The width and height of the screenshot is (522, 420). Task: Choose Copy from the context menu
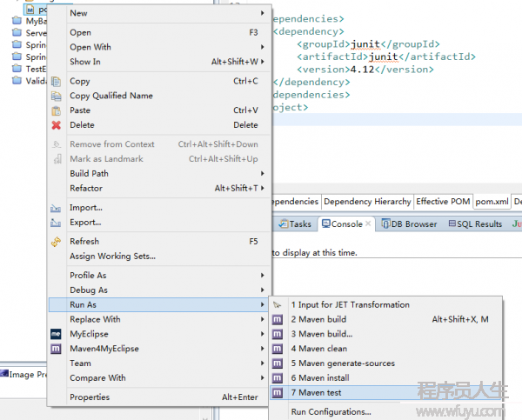coord(158,81)
